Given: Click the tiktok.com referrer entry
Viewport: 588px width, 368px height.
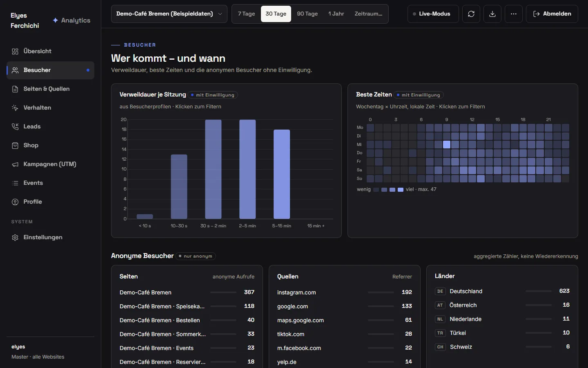Looking at the screenshot, I should pyautogui.click(x=345, y=334).
